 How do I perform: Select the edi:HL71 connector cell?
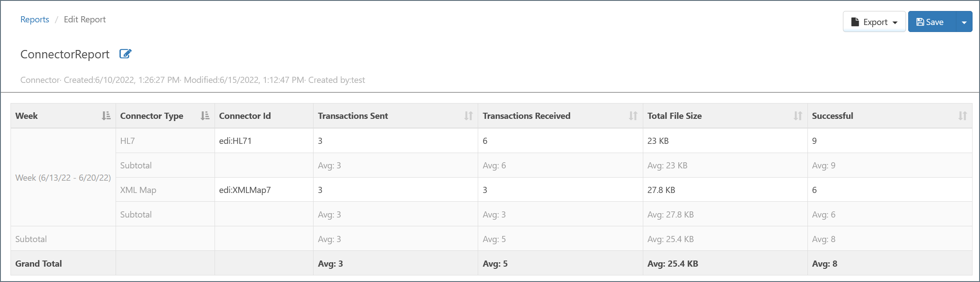264,141
